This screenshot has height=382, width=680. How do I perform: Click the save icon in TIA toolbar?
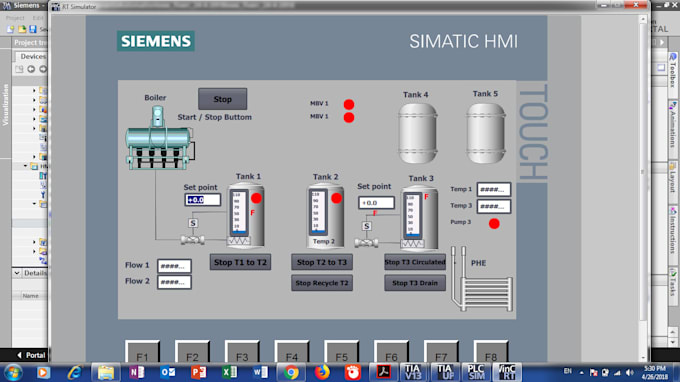[x=33, y=29]
